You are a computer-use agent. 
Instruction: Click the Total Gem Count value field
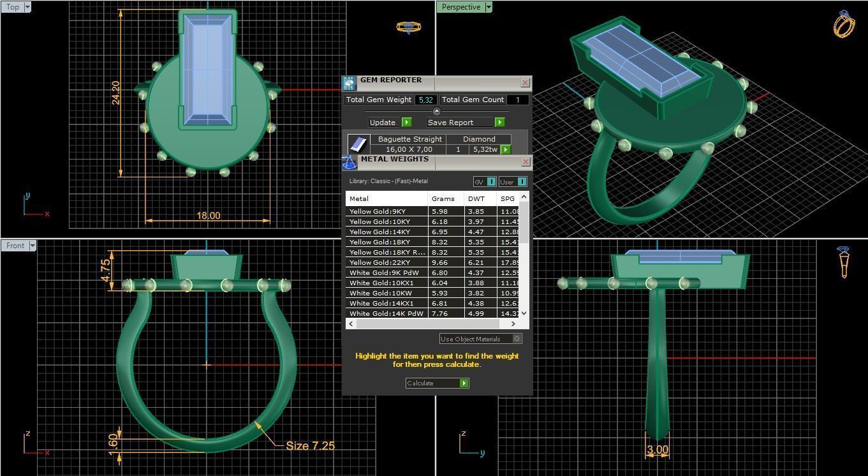(x=517, y=100)
